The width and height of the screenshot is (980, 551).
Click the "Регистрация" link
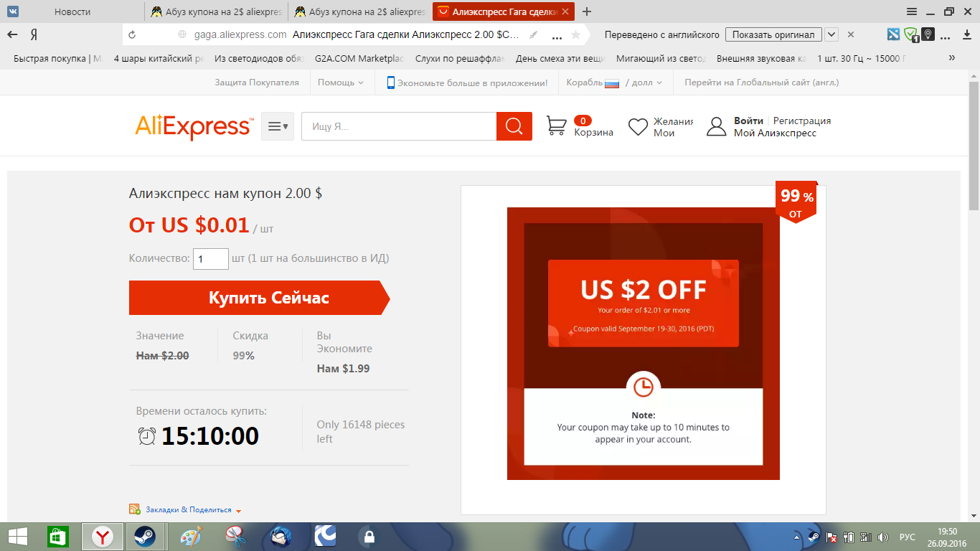[802, 121]
